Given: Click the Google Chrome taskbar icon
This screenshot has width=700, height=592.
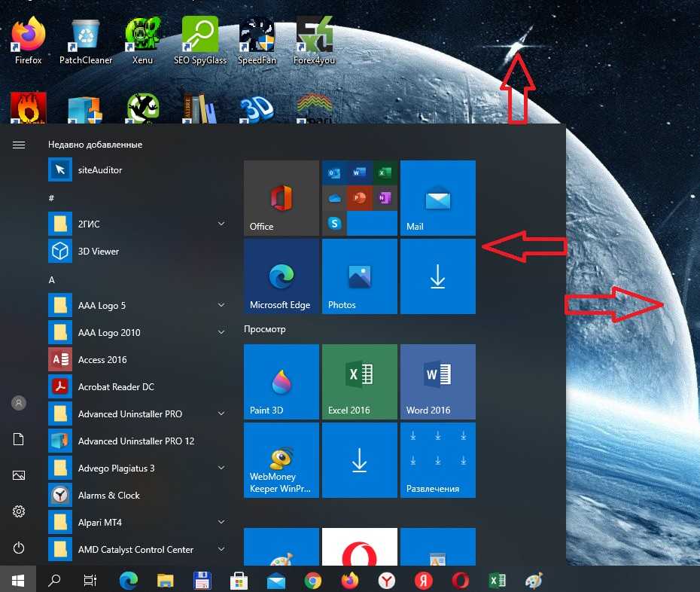Looking at the screenshot, I should click(x=313, y=581).
